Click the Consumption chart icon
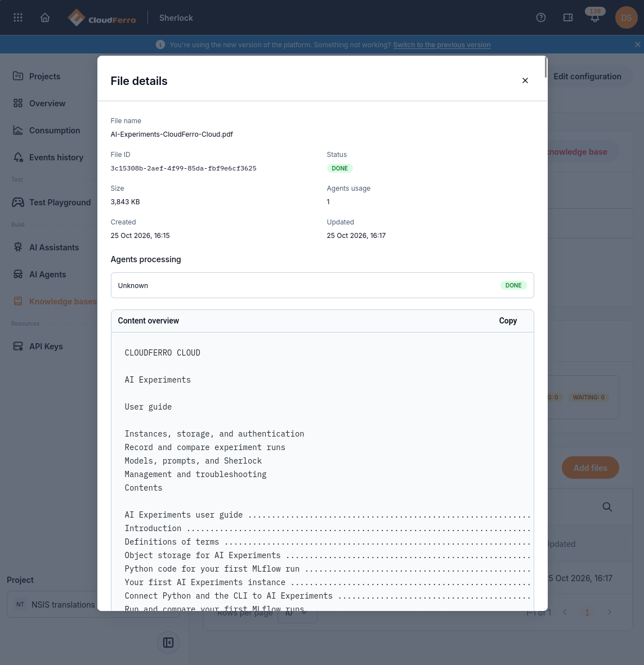This screenshot has height=665, width=644. (x=18, y=130)
